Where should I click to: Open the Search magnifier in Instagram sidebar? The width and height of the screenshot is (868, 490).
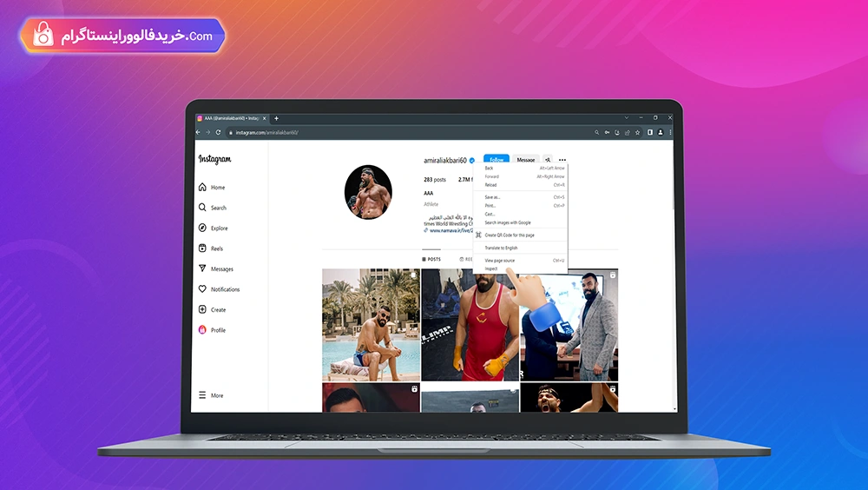202,208
